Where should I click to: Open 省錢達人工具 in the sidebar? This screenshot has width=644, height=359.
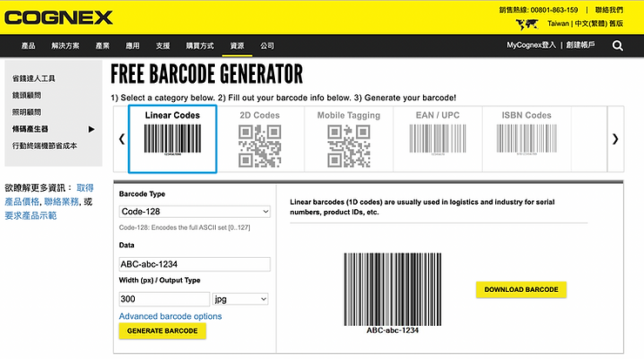coord(34,78)
